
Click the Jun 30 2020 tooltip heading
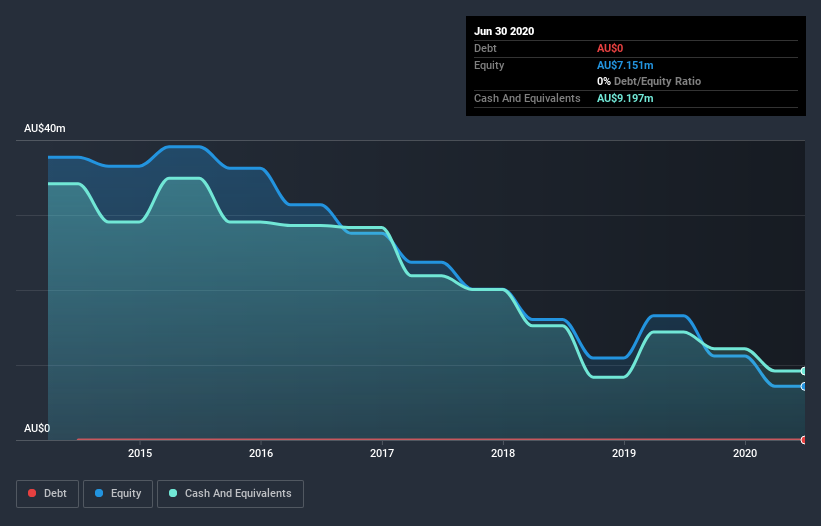tap(504, 31)
